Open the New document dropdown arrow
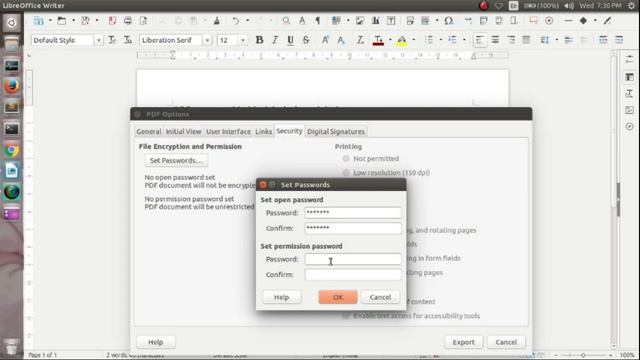Screen dimensions: 640x360 click(50, 21)
